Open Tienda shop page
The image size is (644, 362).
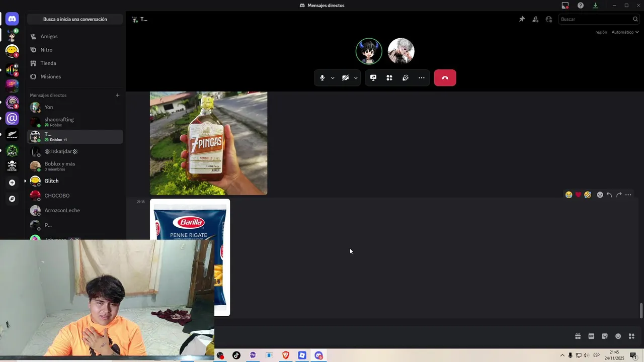(75, 63)
